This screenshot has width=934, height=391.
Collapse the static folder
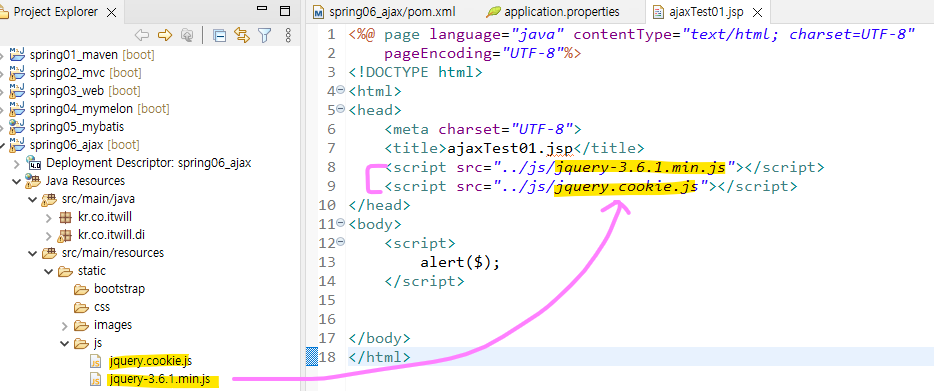48,271
